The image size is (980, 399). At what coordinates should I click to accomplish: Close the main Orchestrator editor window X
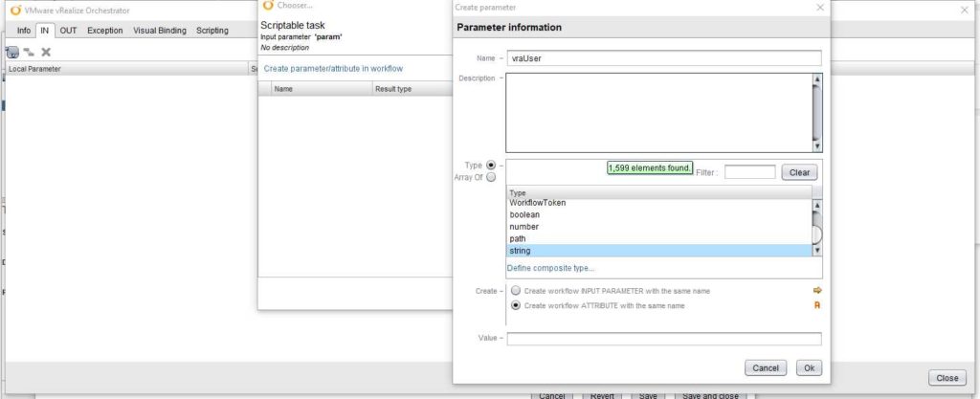pyautogui.click(x=965, y=10)
